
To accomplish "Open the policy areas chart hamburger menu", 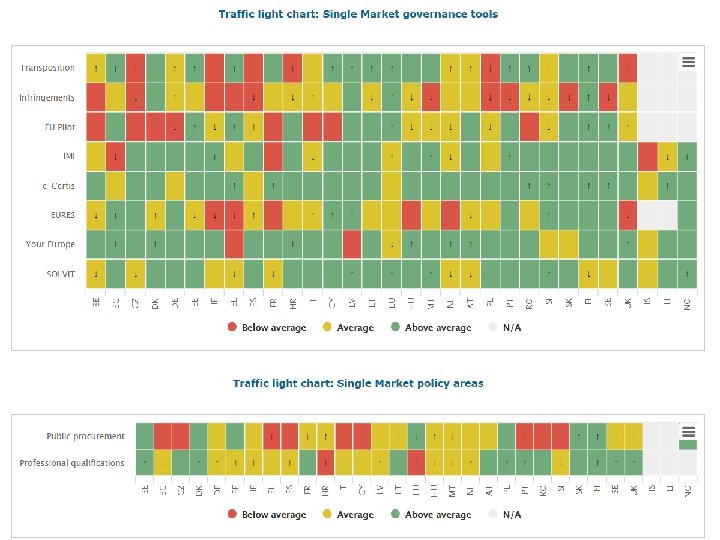I will [688, 432].
